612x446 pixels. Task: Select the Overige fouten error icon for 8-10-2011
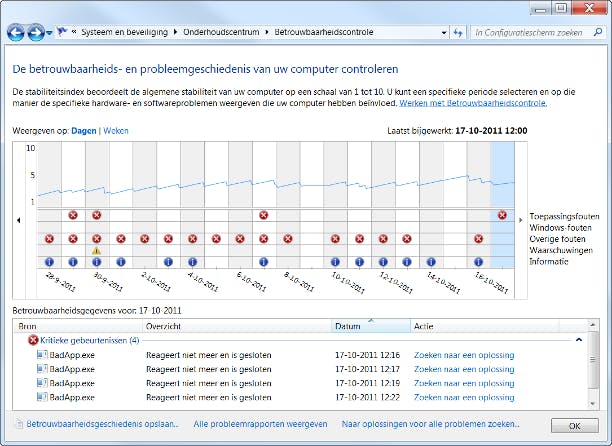[288, 239]
